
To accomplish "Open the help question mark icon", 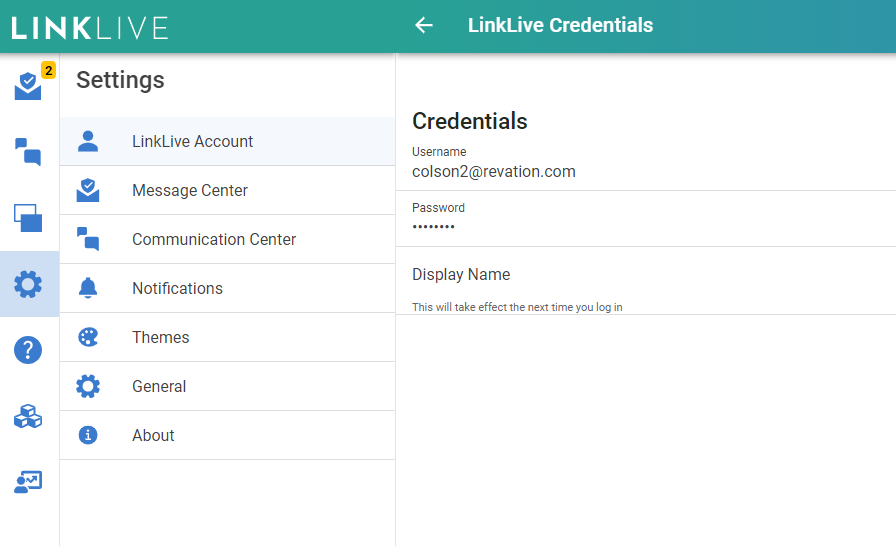I will pos(28,350).
